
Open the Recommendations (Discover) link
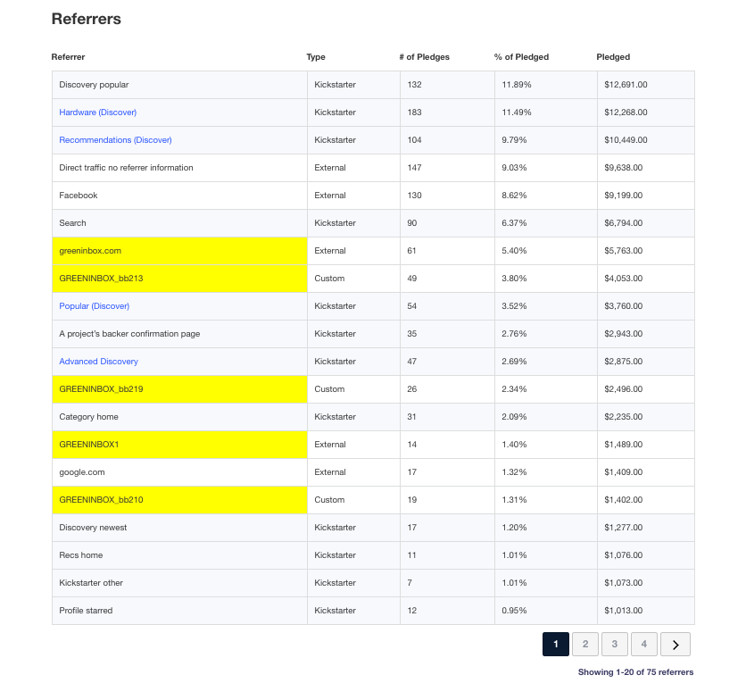pos(115,140)
